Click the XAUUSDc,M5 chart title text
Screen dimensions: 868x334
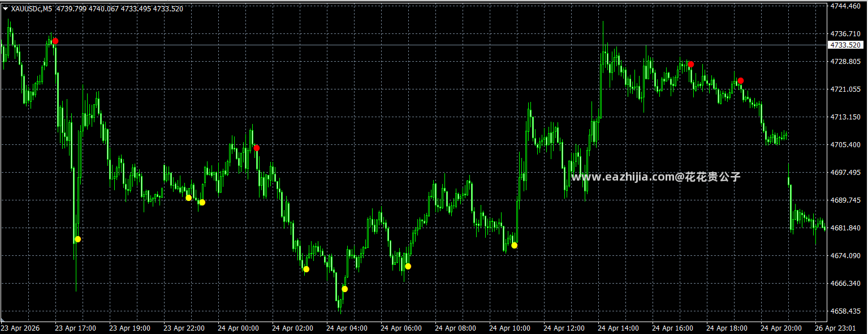(31, 9)
